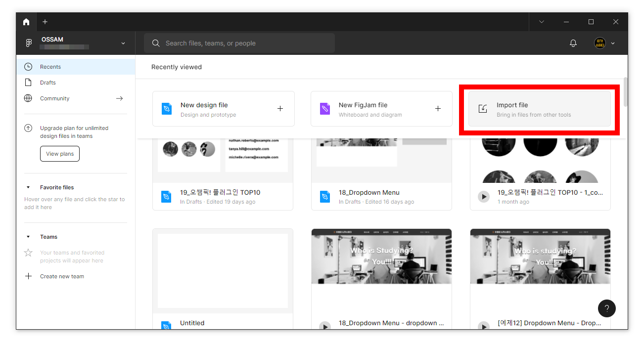Click the Figma logo beside OSSAM
This screenshot has width=644, height=344.
tap(29, 43)
